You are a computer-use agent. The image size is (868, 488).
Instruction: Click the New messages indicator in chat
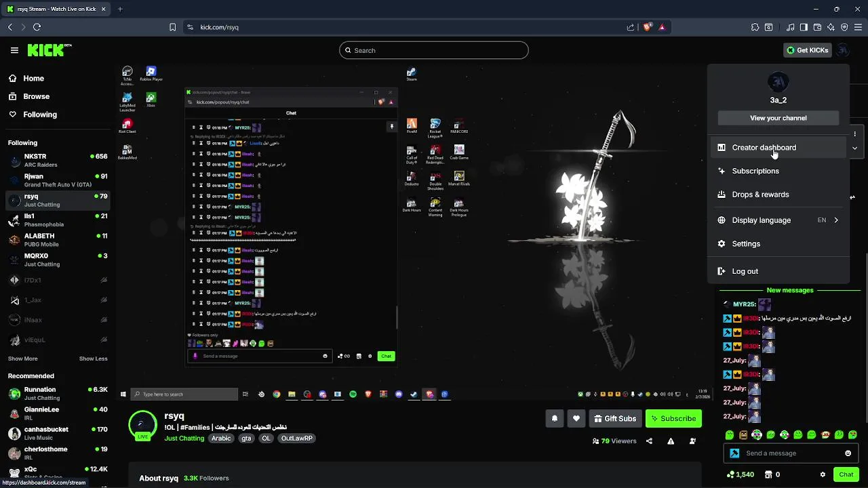point(790,290)
